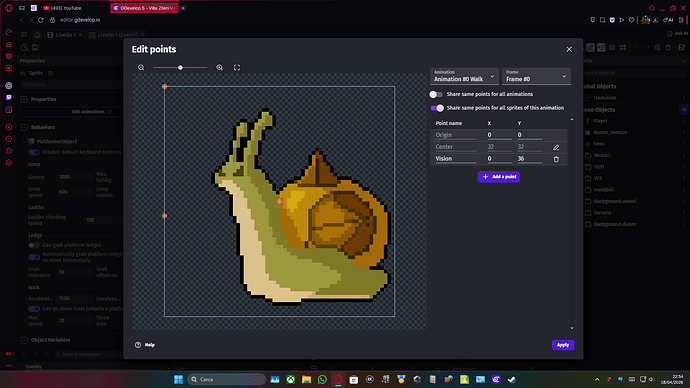Open a new browser tab
The image size is (690, 388).
183,8
